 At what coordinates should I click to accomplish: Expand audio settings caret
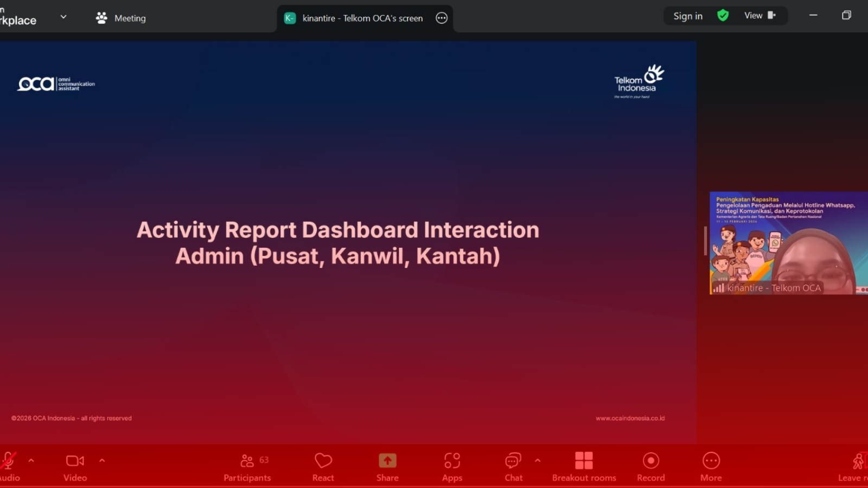(31, 460)
